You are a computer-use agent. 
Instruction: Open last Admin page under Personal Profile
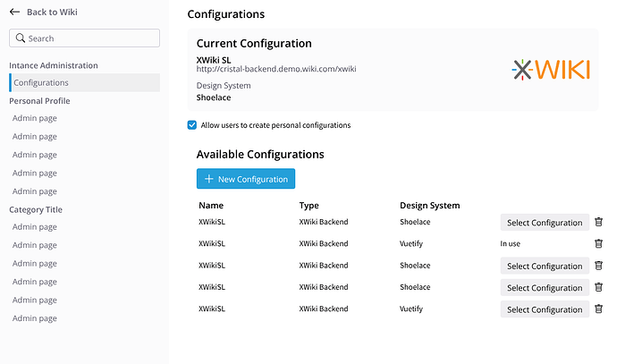[35, 191]
